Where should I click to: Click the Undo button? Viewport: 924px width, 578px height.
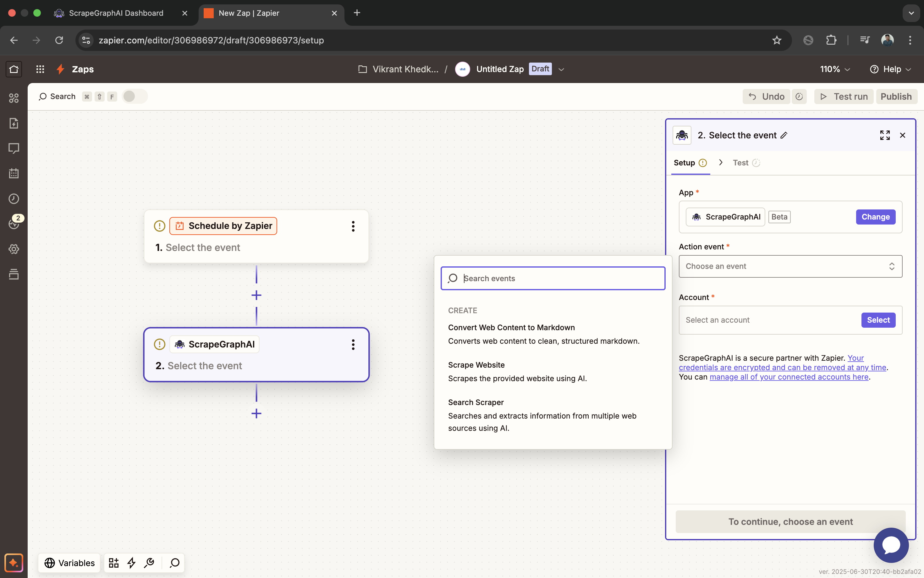[766, 97]
